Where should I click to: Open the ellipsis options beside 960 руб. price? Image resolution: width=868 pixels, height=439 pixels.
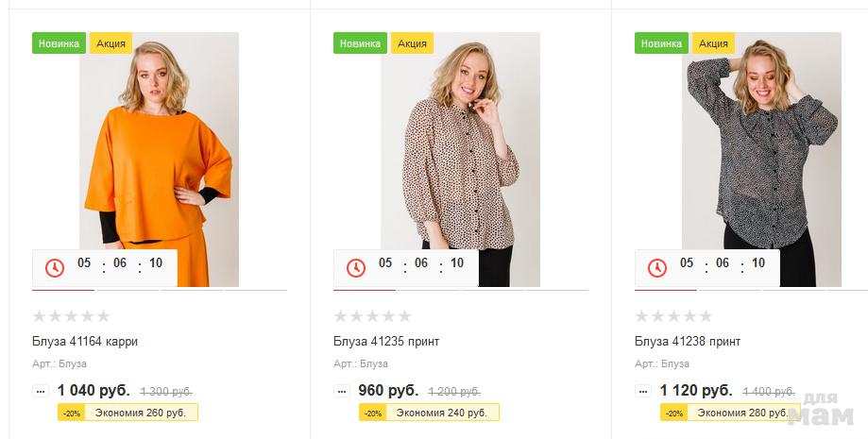tap(342, 390)
